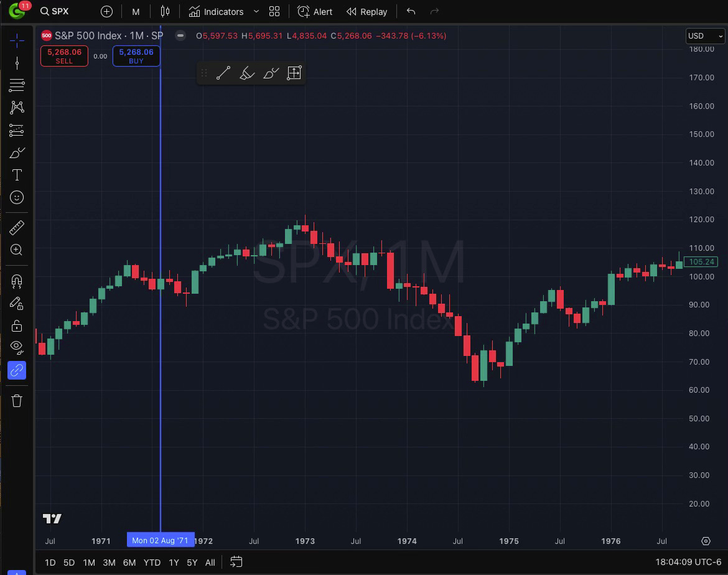The height and width of the screenshot is (575, 728).
Task: Open the Indicators dialog
Action: [x=216, y=12]
